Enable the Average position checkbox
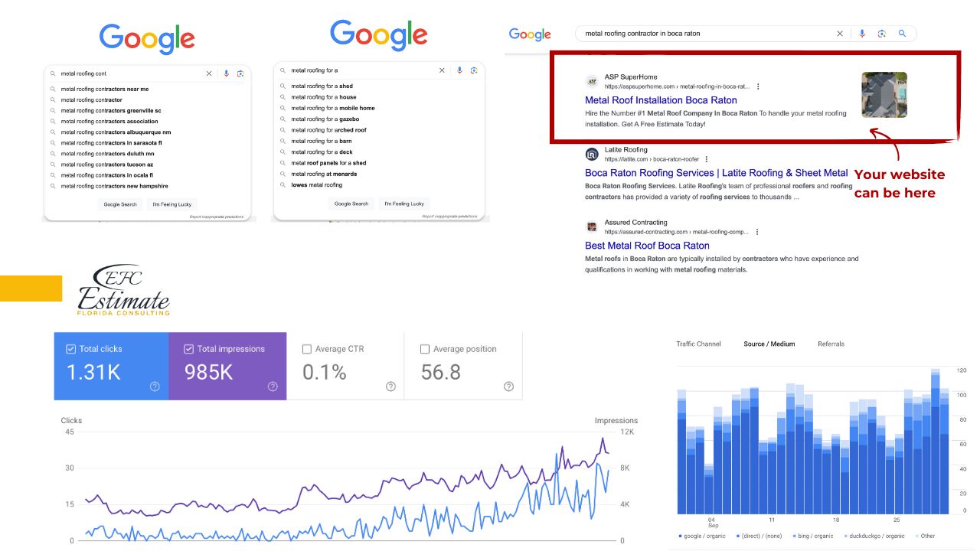 click(x=425, y=349)
